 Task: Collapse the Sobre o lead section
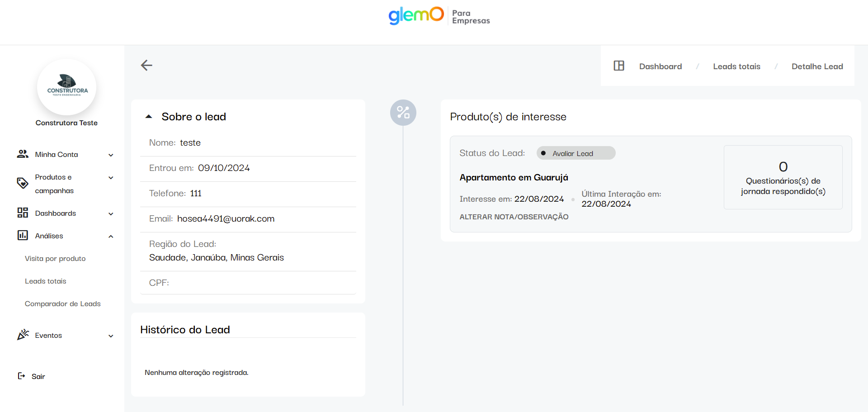(149, 117)
